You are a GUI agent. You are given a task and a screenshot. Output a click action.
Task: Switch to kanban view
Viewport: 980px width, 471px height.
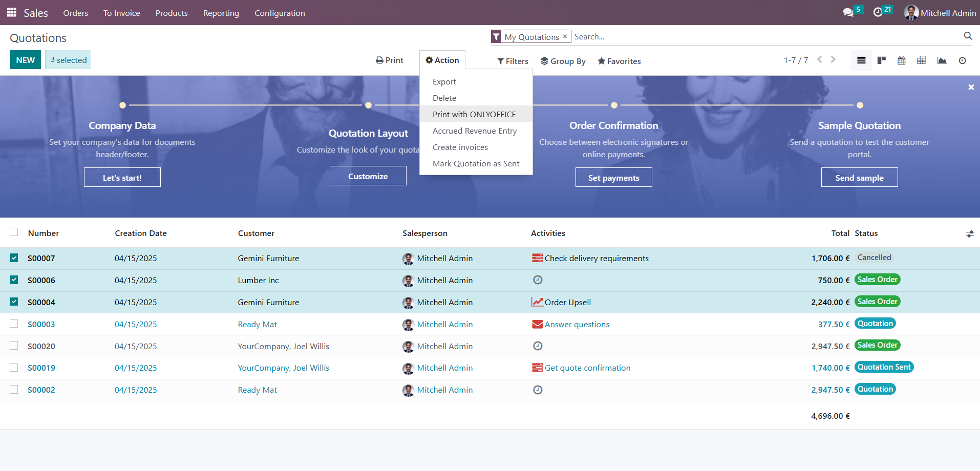point(882,60)
